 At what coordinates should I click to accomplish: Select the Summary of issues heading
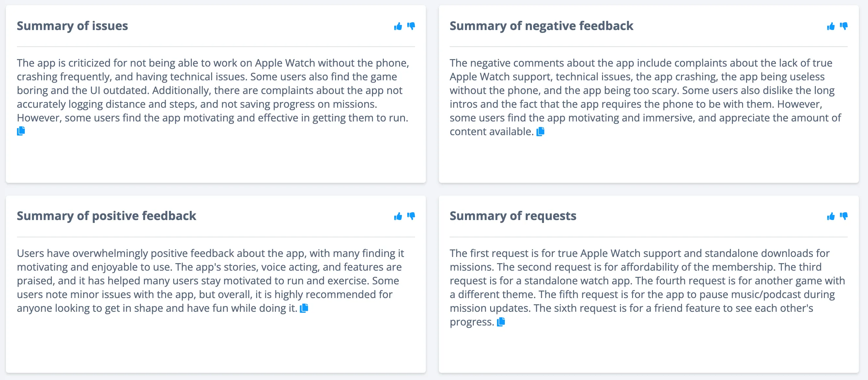point(72,26)
